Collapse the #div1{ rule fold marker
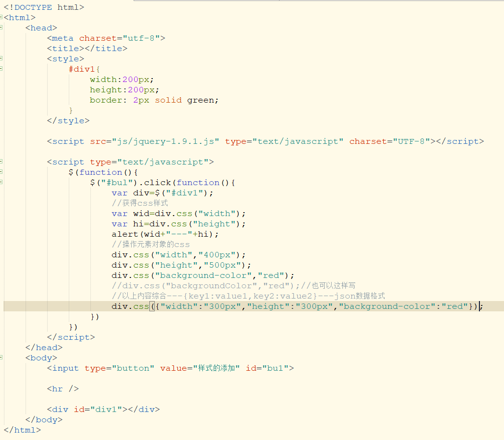Viewport: 504px width, 440px height. tap(1, 68)
